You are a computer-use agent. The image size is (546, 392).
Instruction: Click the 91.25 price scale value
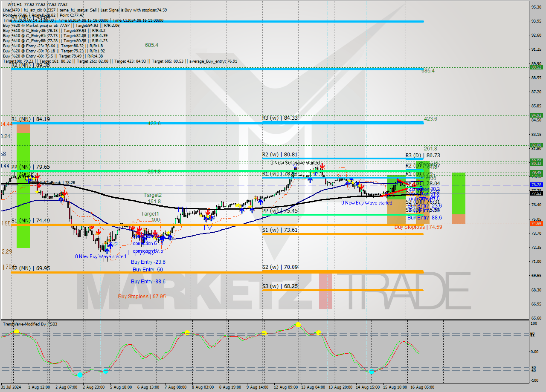pos(536,49)
